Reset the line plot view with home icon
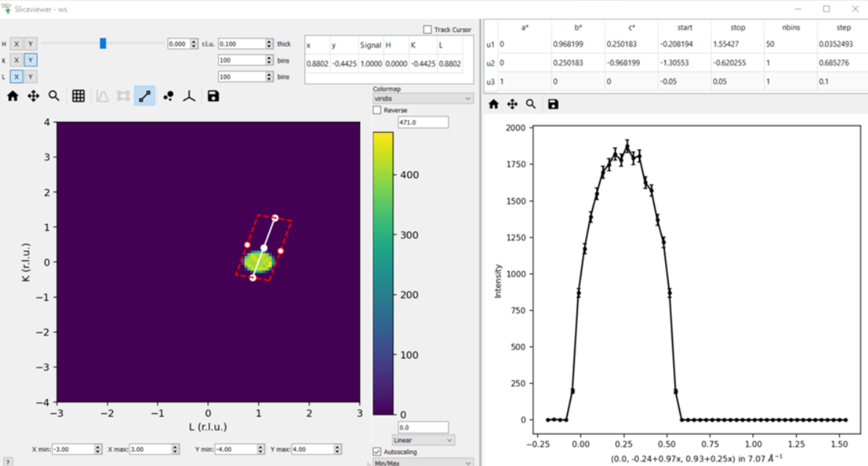 point(494,104)
